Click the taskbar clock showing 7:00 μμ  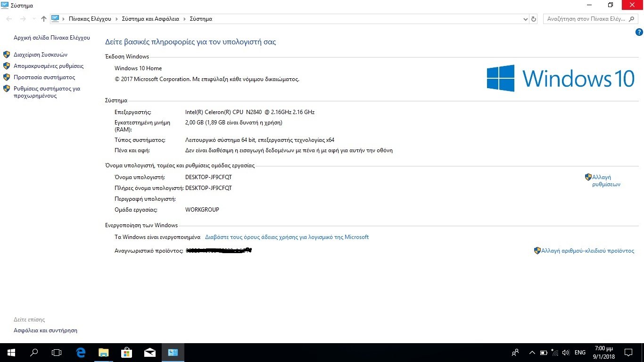click(x=604, y=352)
